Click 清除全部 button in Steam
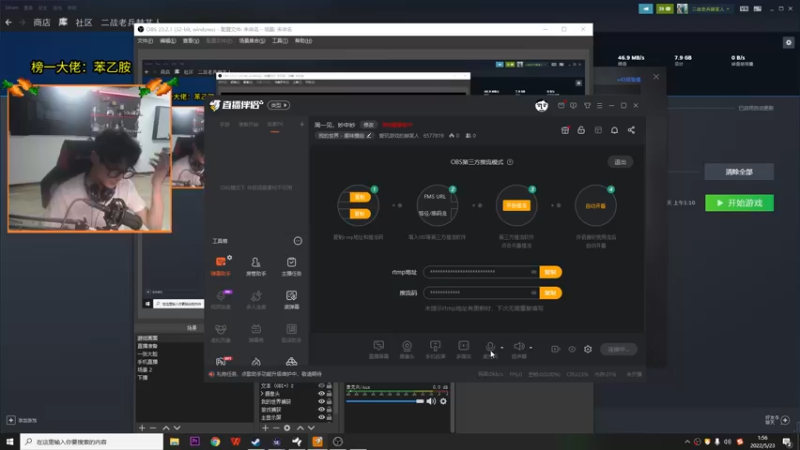The width and height of the screenshot is (800, 450). (739, 172)
